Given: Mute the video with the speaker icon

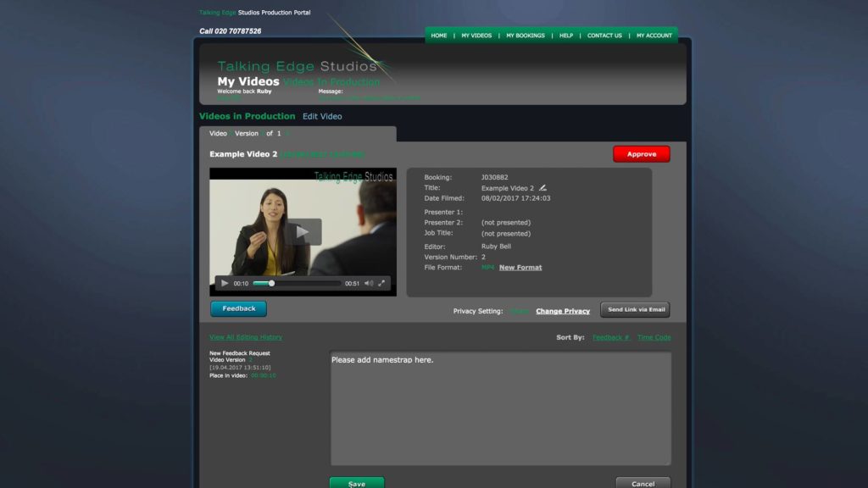Looking at the screenshot, I should (x=368, y=283).
